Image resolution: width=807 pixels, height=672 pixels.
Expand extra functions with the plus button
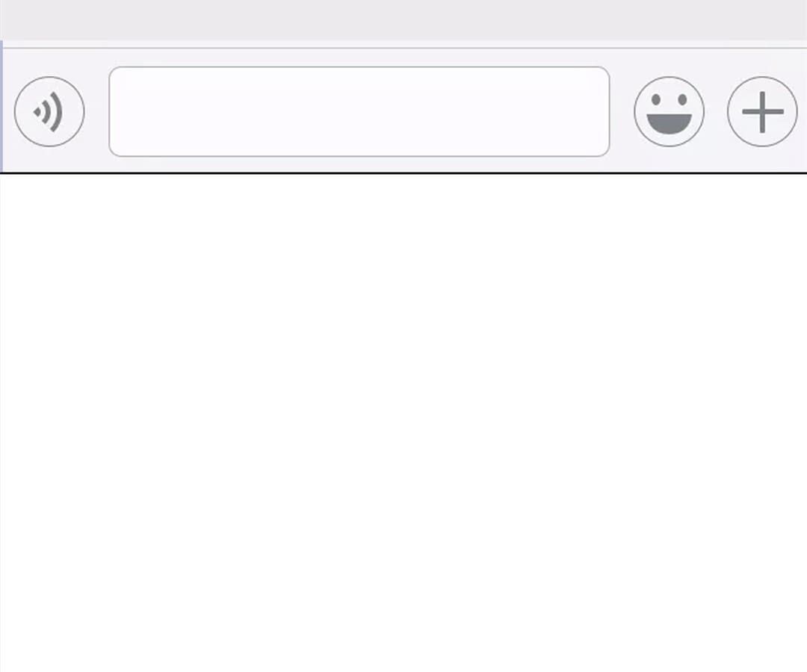[762, 111]
